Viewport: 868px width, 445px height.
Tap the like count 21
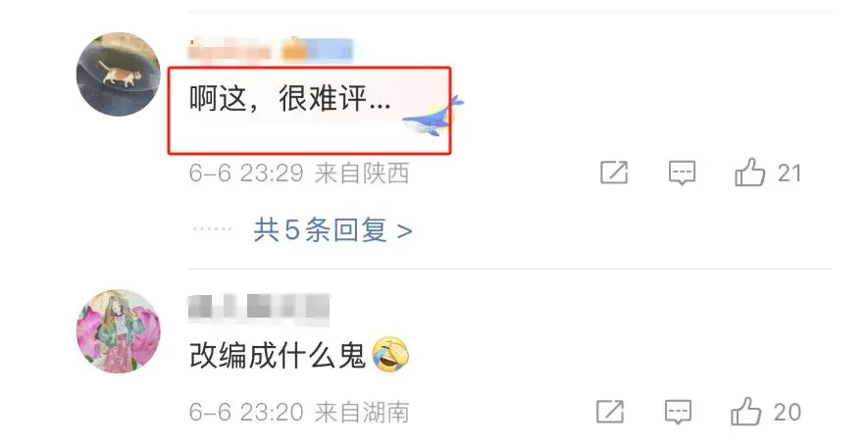pyautogui.click(x=789, y=173)
